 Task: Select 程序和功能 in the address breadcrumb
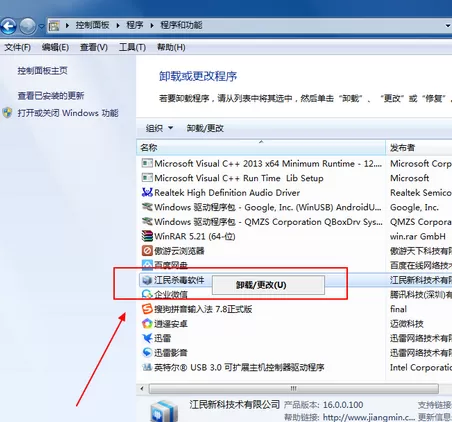point(181,25)
